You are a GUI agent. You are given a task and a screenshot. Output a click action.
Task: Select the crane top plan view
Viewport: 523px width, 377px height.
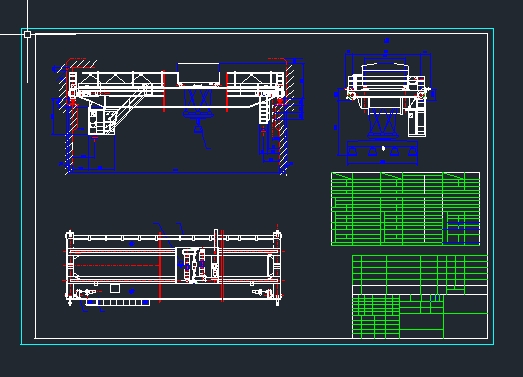coord(173,266)
